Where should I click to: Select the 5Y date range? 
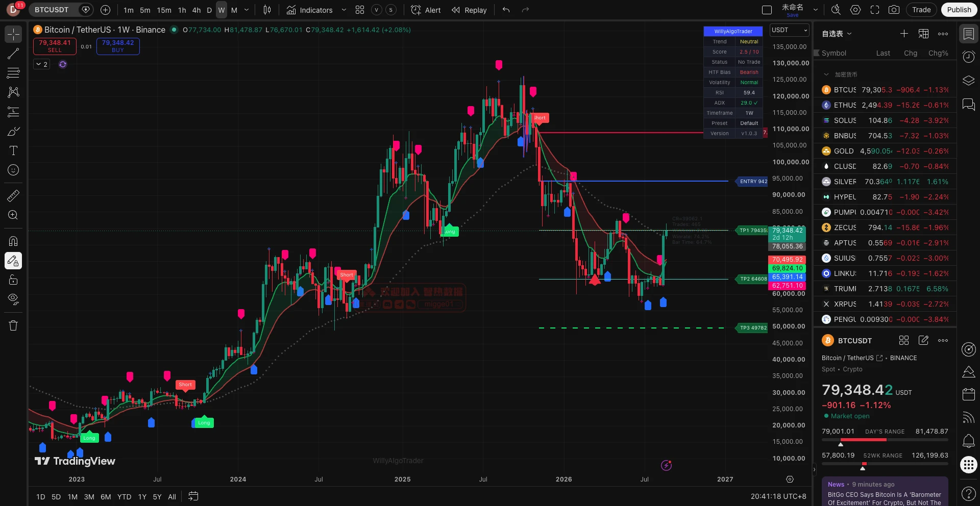[x=157, y=496]
